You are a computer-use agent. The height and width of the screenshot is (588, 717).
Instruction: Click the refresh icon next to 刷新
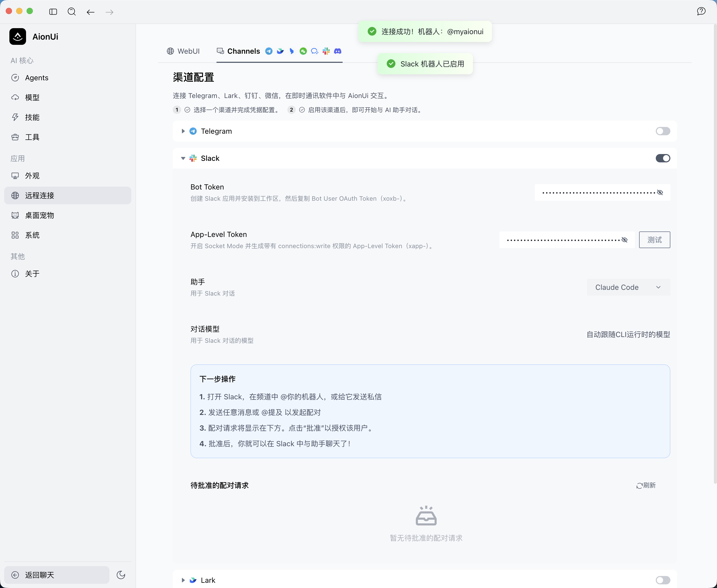(639, 486)
